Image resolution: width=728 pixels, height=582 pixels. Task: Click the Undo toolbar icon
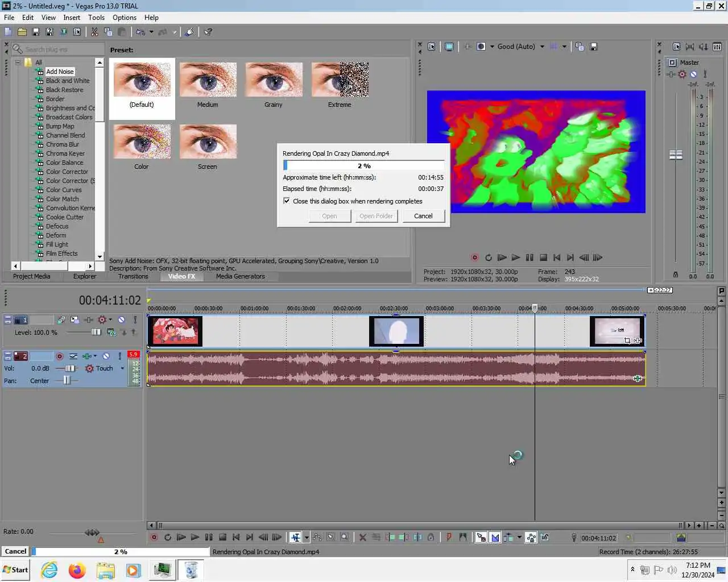pos(140,32)
